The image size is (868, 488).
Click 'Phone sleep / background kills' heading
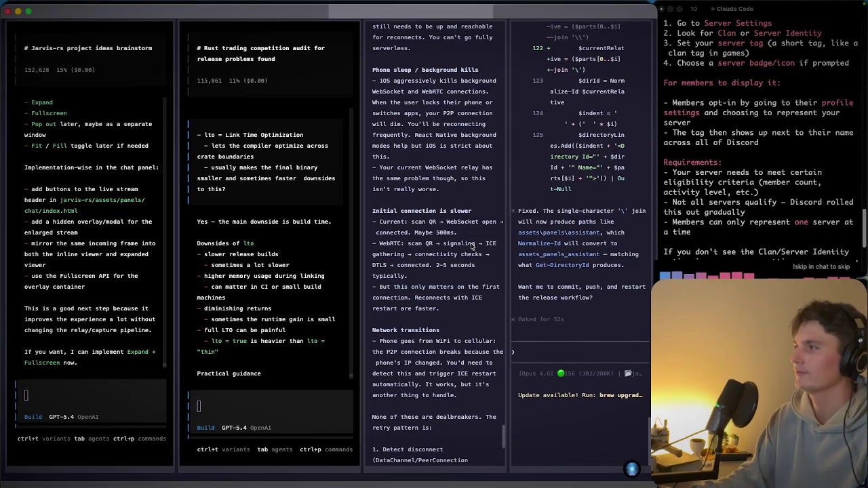coord(425,70)
